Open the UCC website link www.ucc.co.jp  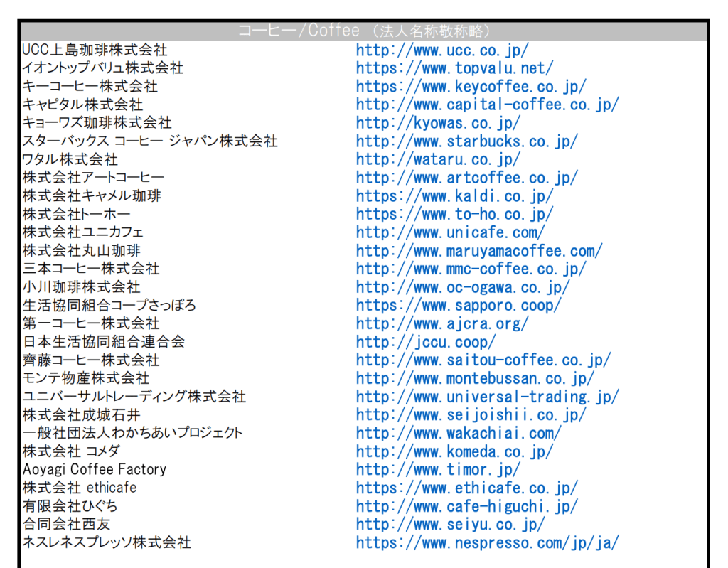point(442,50)
